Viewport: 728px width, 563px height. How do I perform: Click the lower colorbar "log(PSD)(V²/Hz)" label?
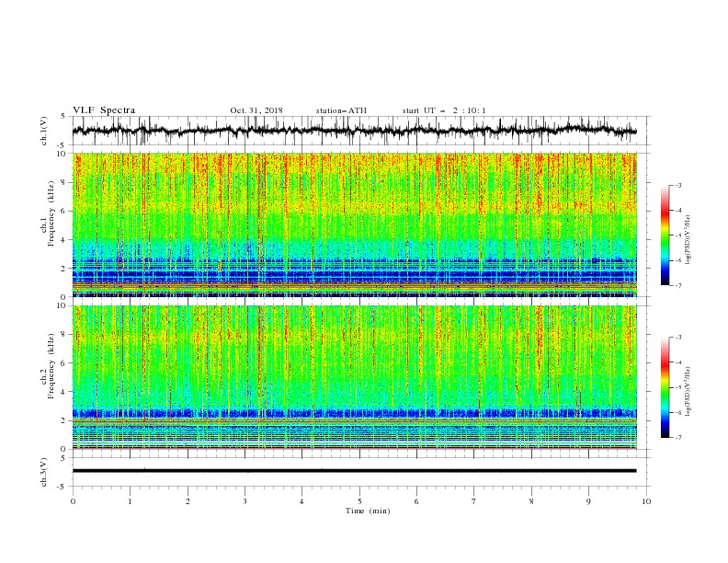688,391
